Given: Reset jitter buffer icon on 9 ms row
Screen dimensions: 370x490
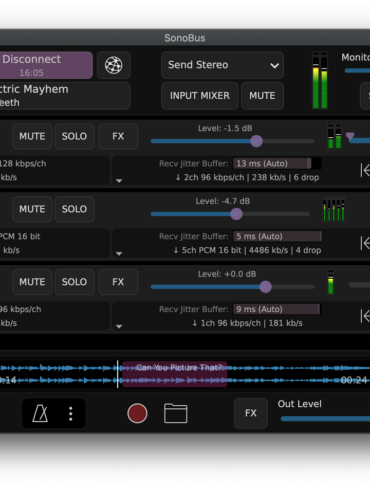Looking at the screenshot, I should (365, 316).
